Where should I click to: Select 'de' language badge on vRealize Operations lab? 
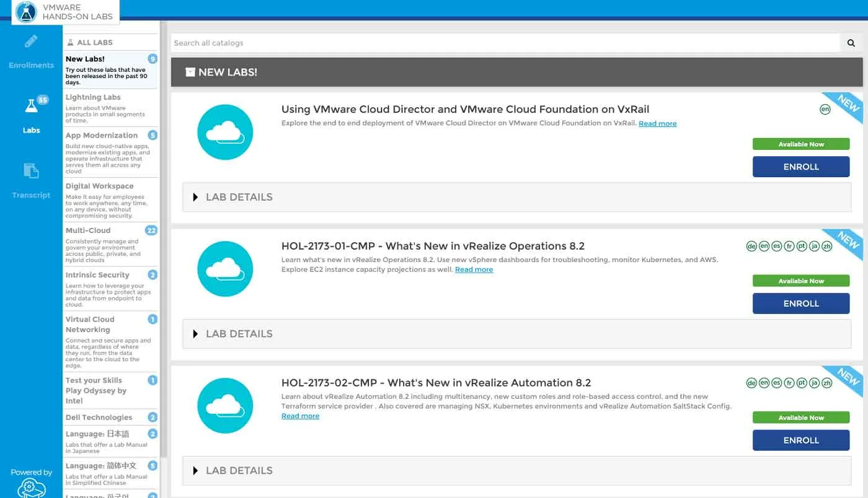[751, 246]
